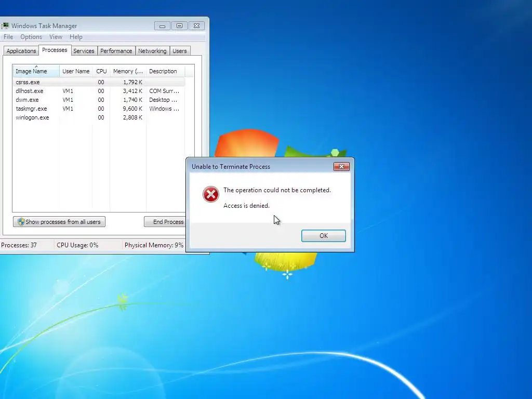Viewport: 532px width, 399px height.
Task: Open the File menu in Task Manager
Action: click(x=8, y=37)
